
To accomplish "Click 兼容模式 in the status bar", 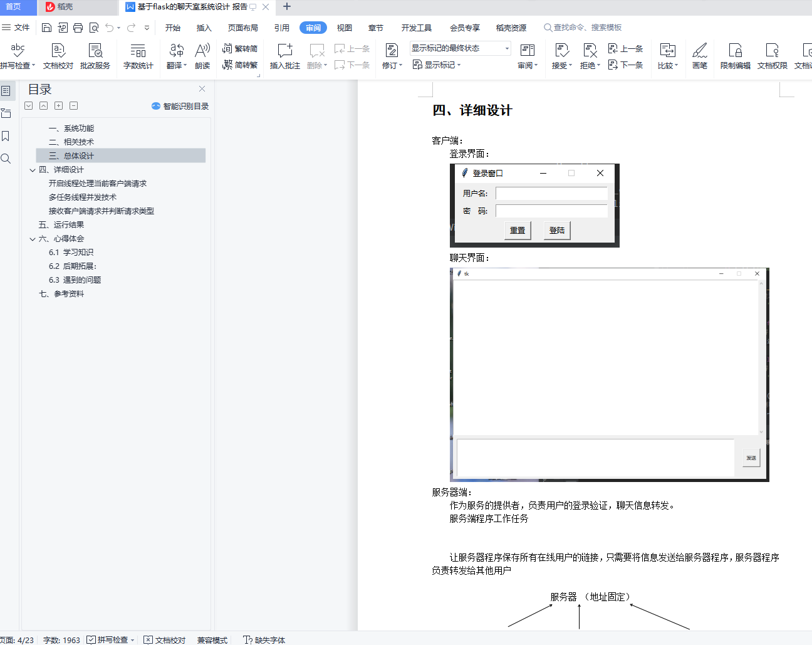I will [x=212, y=640].
